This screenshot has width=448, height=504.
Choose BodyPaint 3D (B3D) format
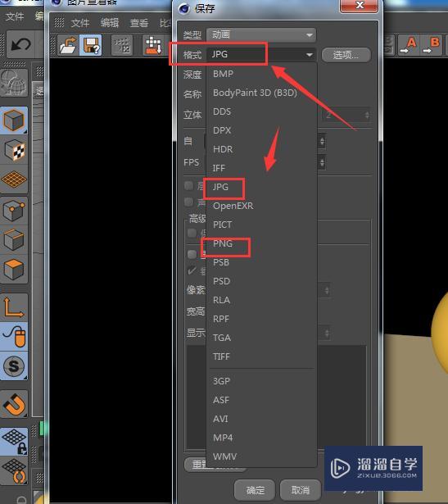point(255,93)
